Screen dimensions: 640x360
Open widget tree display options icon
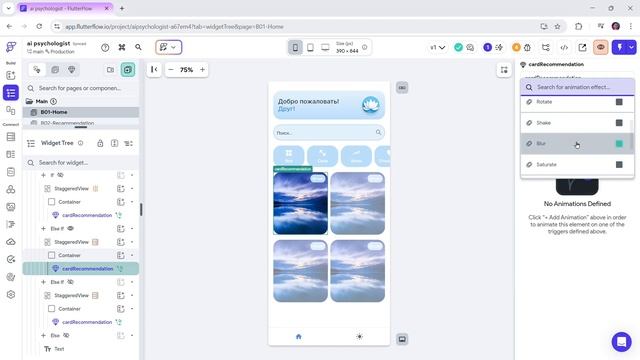(129, 143)
